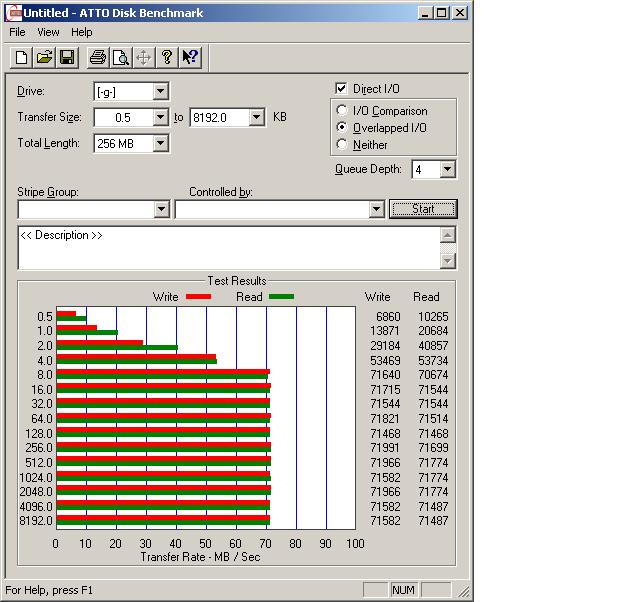Click the For Help, press F1 status text
Image resolution: width=640 pixels, height=602 pixels.
(49, 590)
